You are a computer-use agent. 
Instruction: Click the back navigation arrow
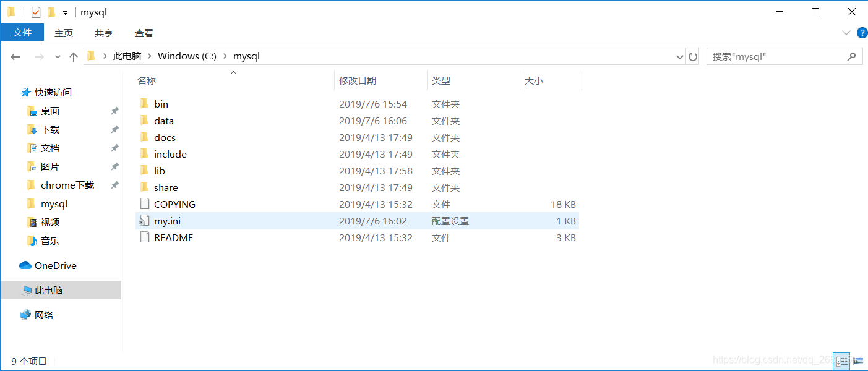tap(15, 57)
